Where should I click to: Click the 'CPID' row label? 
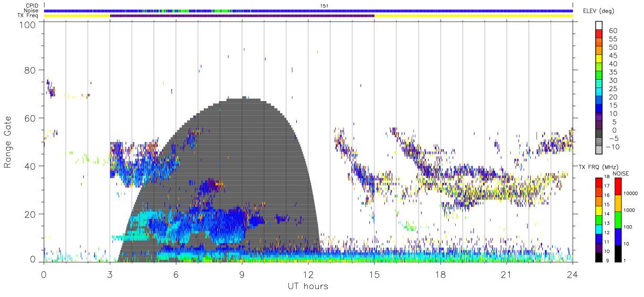coord(33,6)
